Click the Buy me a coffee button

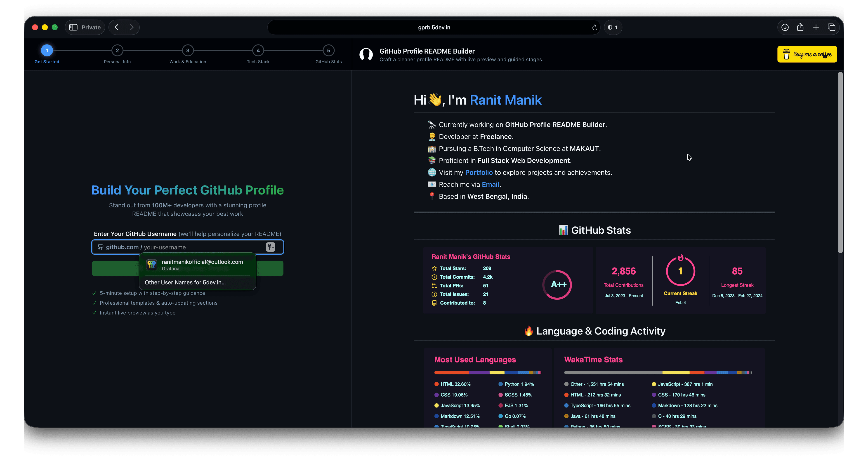(x=807, y=54)
